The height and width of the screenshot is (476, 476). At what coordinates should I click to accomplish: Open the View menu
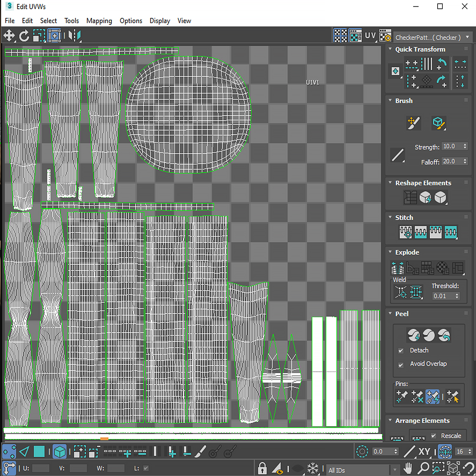coord(184,21)
